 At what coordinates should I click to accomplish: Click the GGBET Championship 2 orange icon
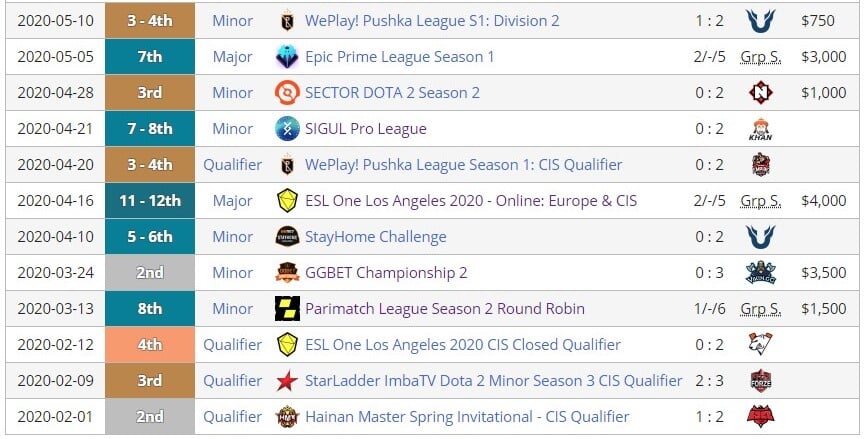[287, 273]
